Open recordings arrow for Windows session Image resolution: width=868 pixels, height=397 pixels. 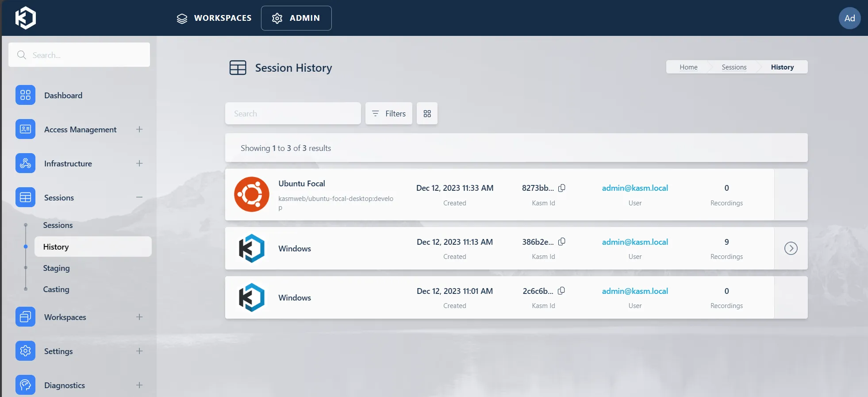tap(791, 248)
